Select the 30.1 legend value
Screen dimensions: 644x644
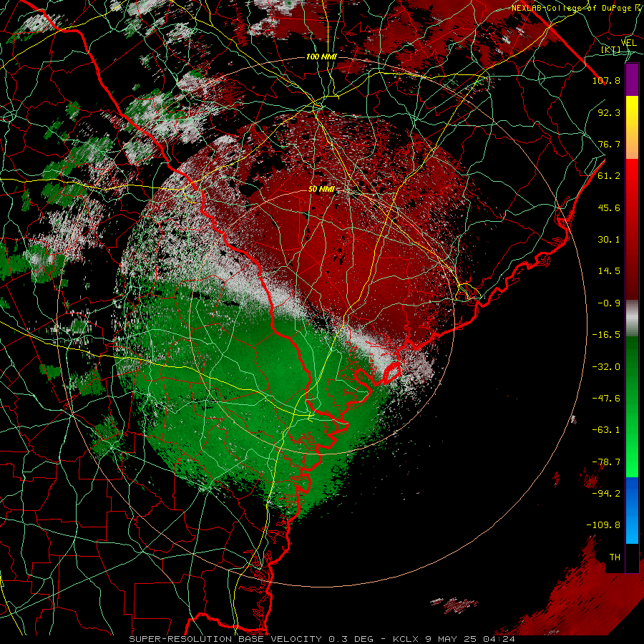click(609, 240)
